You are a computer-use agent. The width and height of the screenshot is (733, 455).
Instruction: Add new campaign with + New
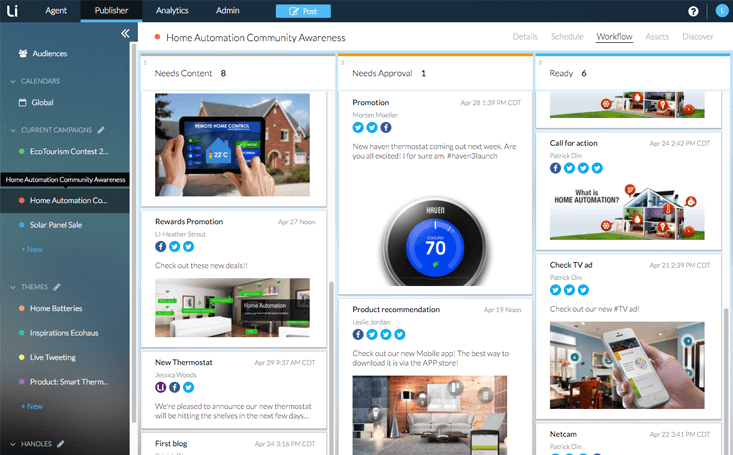tap(32, 250)
